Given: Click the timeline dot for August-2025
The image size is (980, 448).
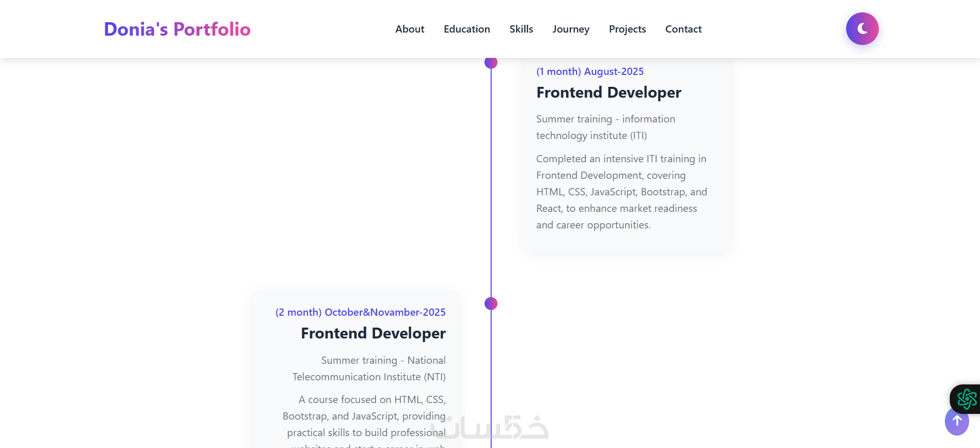Looking at the screenshot, I should tap(491, 63).
